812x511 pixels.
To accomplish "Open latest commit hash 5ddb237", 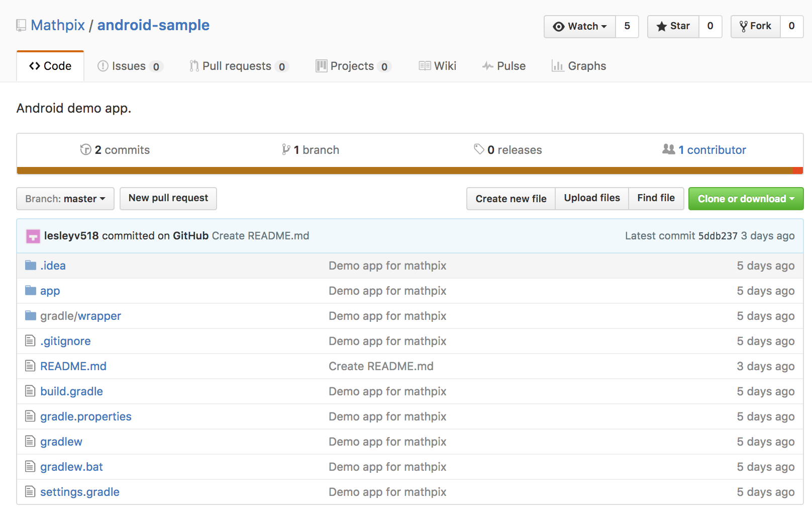I will coord(718,236).
